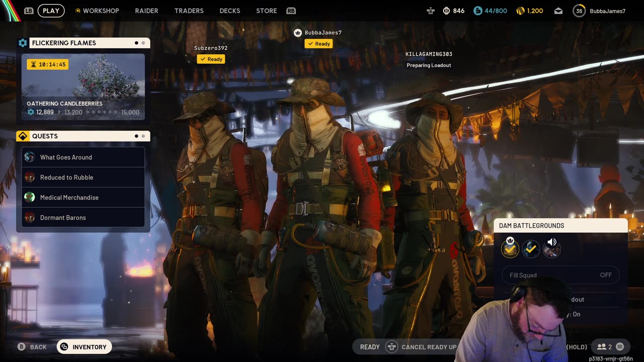644x362 pixels.
Task: Open the round menu lines icon
Action: coord(620,347)
